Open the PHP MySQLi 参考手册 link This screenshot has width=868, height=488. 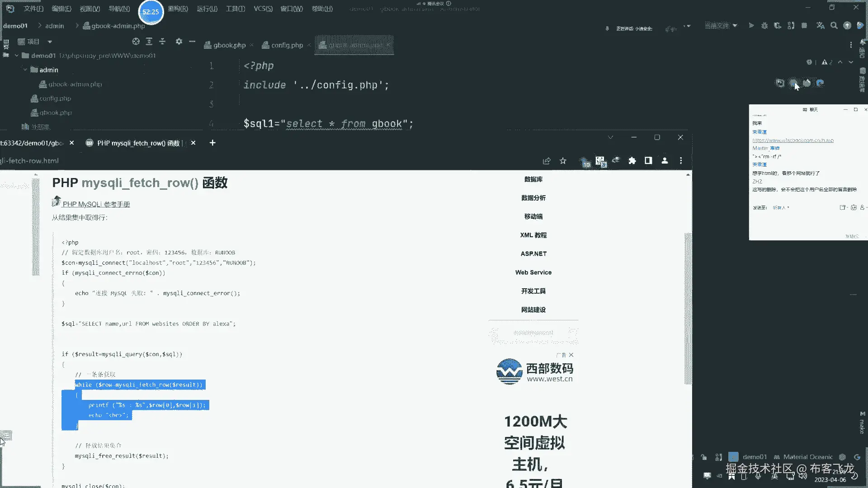pos(96,204)
